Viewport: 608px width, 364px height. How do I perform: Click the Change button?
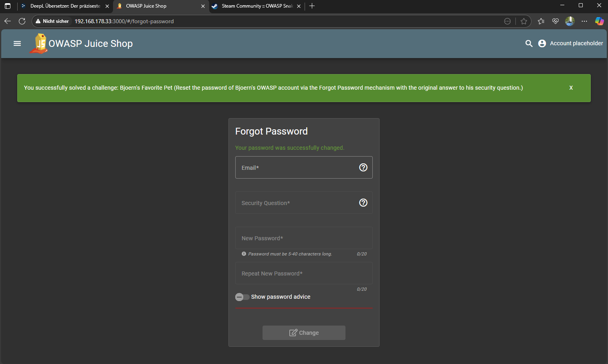304,333
